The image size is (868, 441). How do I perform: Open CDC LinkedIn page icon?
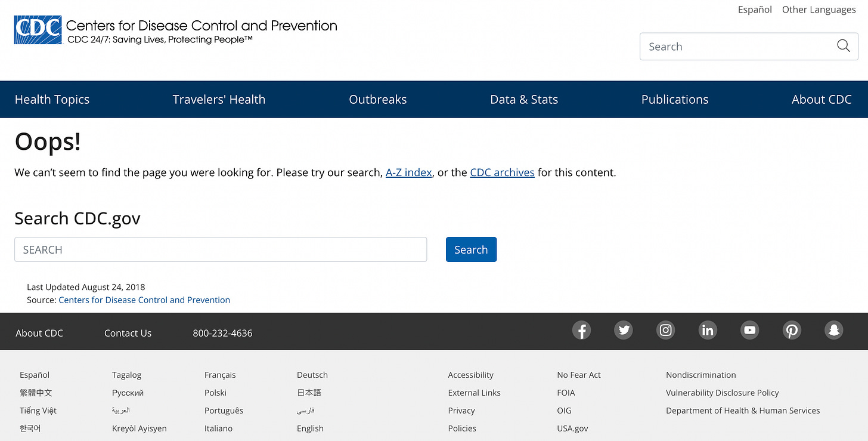pos(708,330)
